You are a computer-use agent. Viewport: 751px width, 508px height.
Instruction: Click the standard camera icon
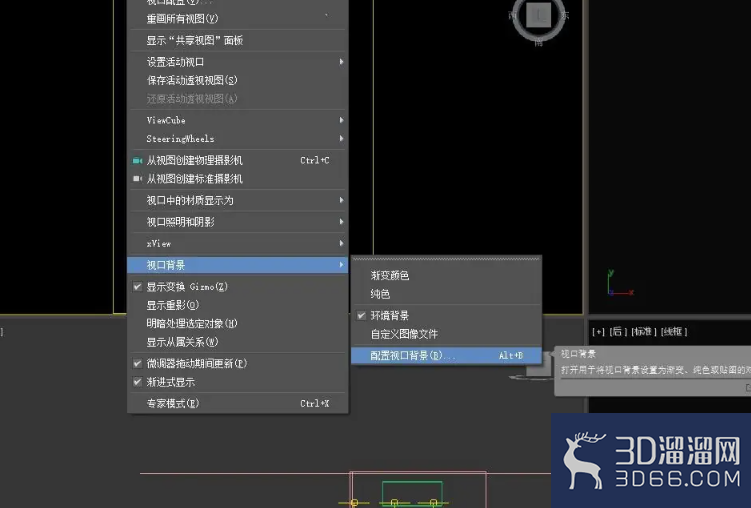click(x=137, y=179)
